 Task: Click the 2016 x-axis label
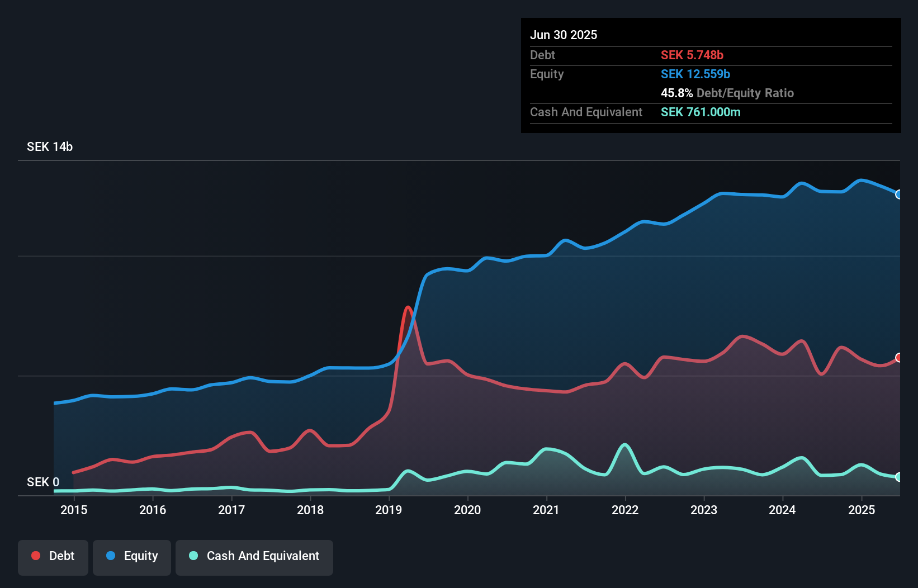153,510
